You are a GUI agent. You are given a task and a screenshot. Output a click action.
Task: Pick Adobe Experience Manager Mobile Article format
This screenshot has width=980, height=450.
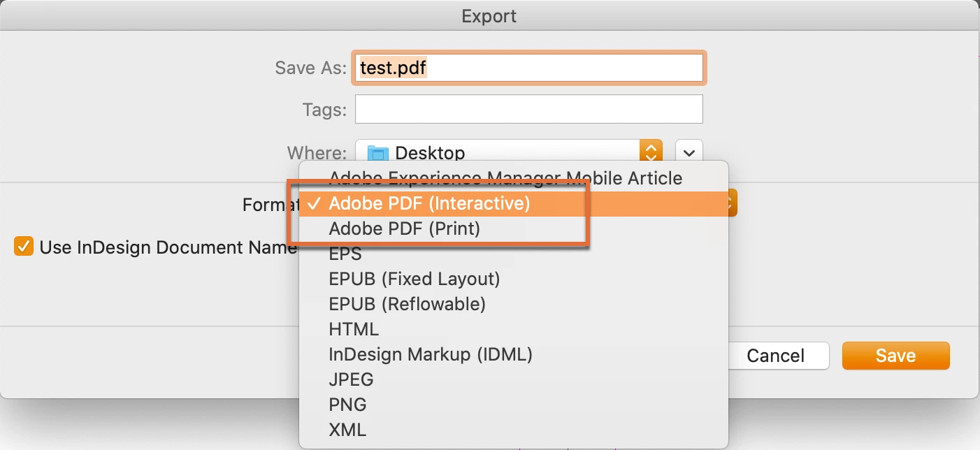[x=513, y=178]
